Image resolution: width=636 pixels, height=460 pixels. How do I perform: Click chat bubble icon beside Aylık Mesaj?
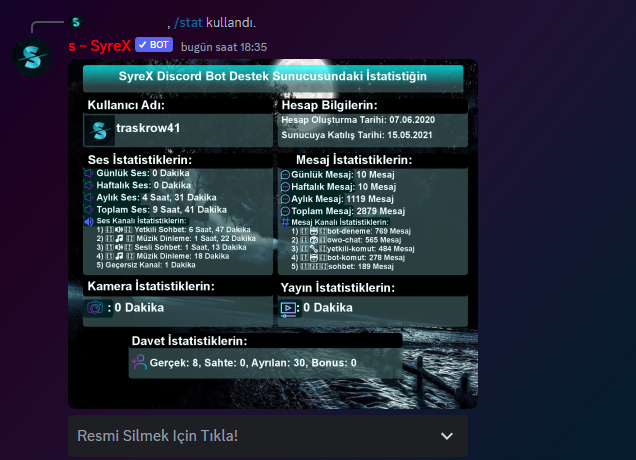[x=286, y=199]
